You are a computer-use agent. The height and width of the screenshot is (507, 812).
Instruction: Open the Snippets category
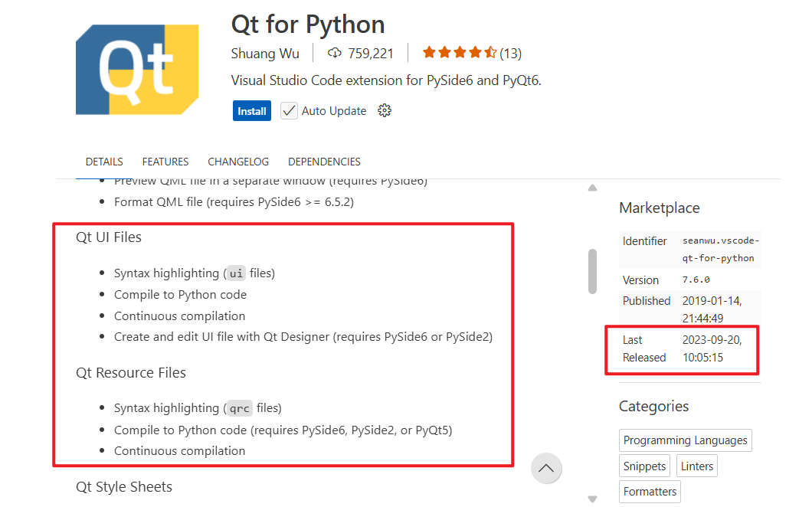(645, 466)
